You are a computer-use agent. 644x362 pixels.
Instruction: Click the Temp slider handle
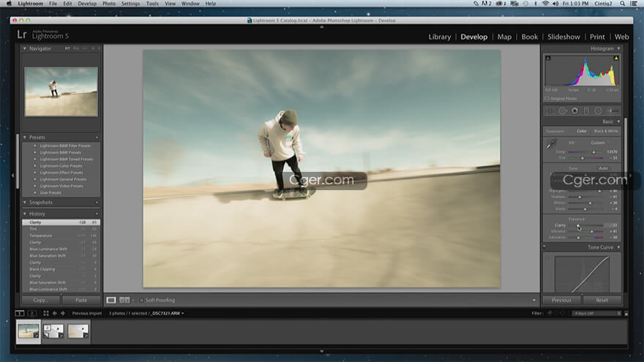point(594,152)
